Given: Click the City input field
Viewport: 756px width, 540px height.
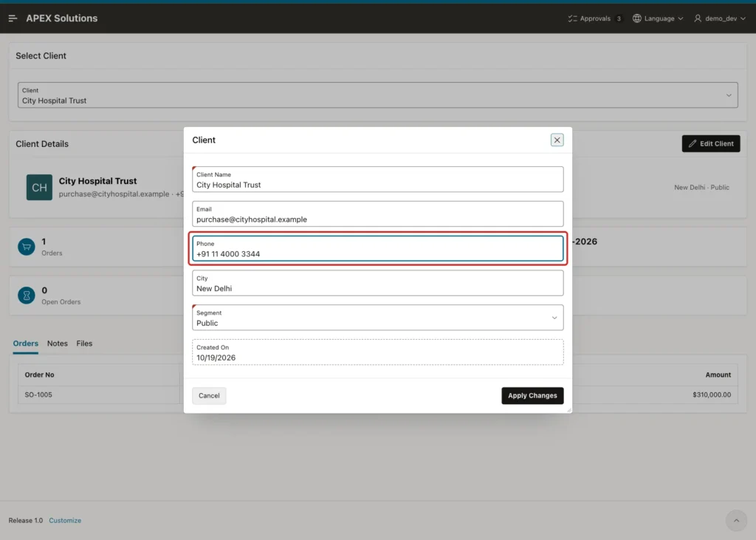Looking at the screenshot, I should pos(377,283).
